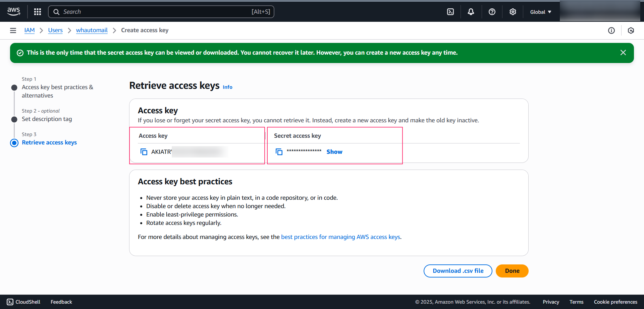This screenshot has width=644, height=309.
Task: Open the account settings gear
Action: click(513, 11)
